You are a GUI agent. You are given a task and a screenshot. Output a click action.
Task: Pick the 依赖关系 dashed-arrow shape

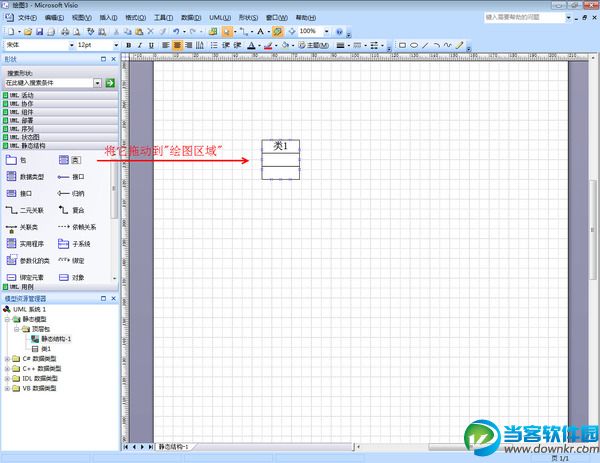pyautogui.click(x=77, y=227)
